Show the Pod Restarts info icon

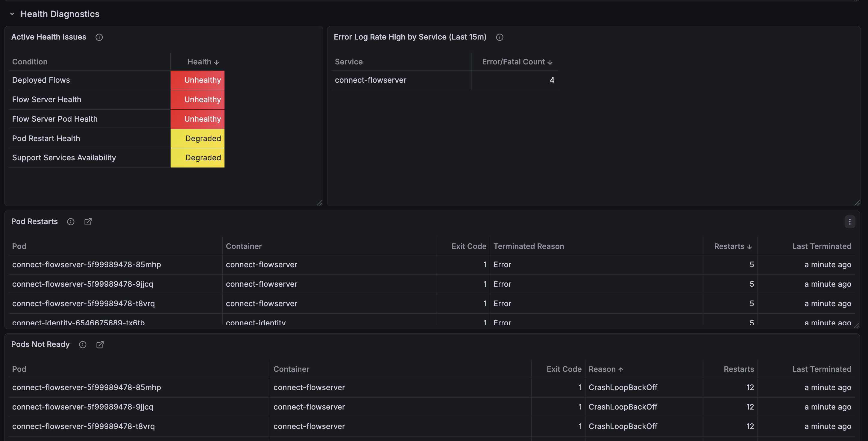(71, 221)
